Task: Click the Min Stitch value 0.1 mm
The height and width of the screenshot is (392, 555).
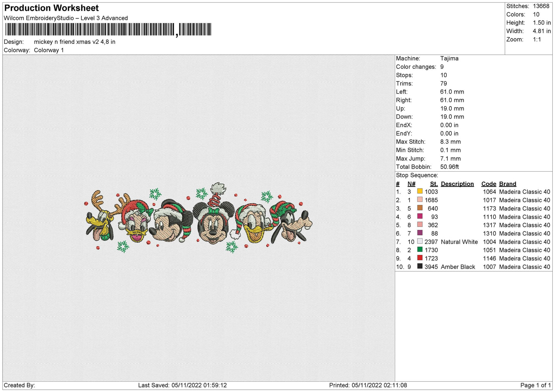Action: (450, 150)
